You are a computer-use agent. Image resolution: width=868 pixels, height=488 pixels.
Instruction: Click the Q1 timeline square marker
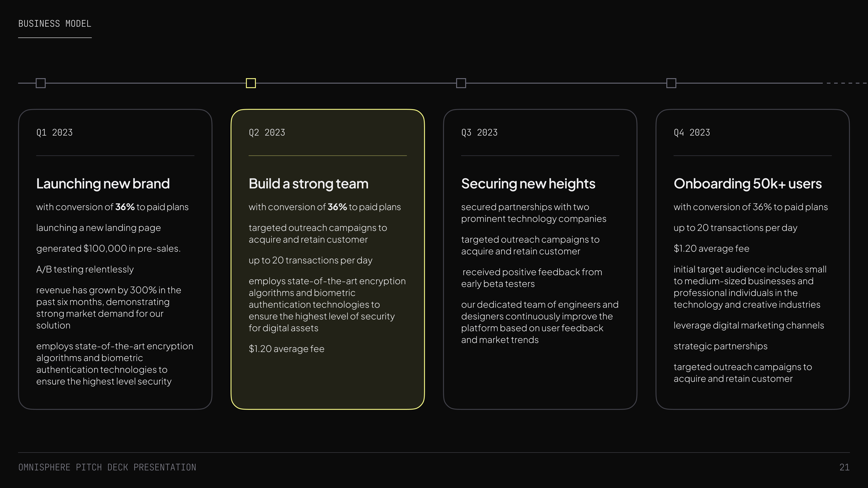40,83
